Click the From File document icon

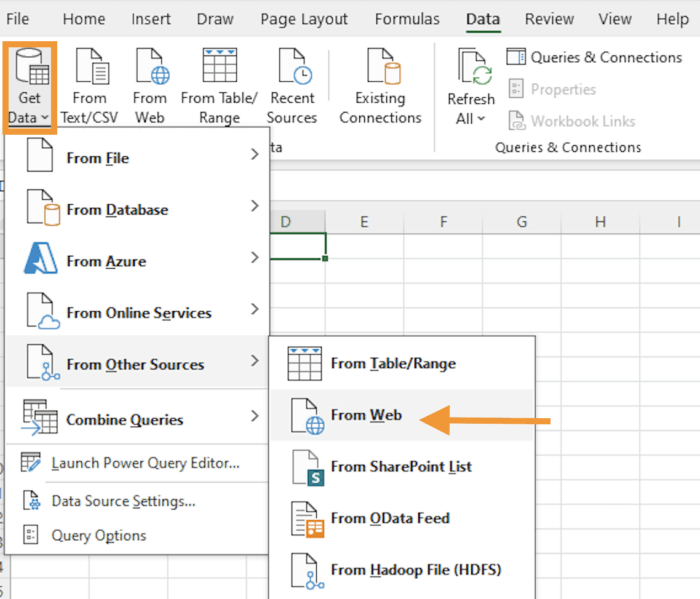click(x=40, y=154)
